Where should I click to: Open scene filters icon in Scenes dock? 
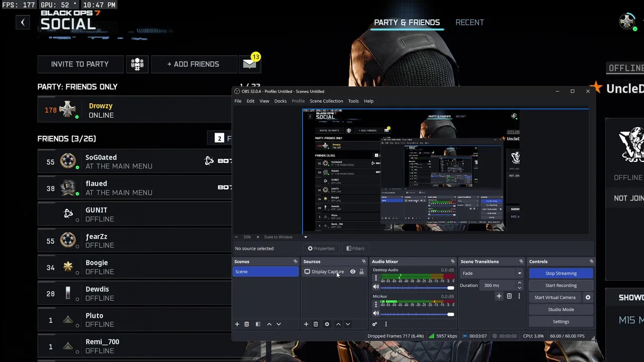(x=258, y=324)
